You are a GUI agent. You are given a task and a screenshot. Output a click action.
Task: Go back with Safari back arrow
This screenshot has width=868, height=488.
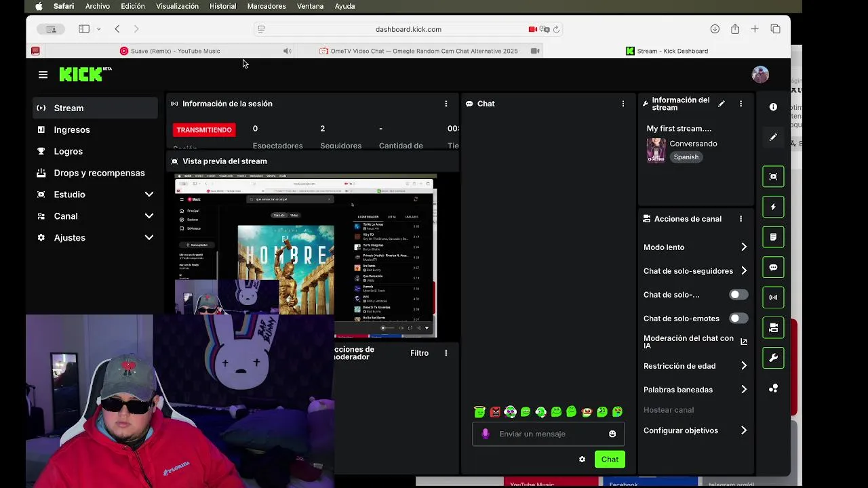(x=117, y=29)
